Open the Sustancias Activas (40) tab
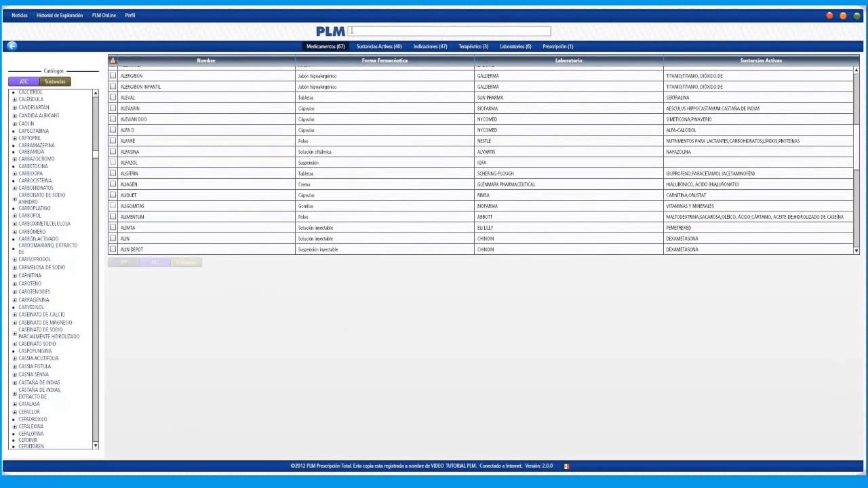The image size is (868, 488). [379, 47]
